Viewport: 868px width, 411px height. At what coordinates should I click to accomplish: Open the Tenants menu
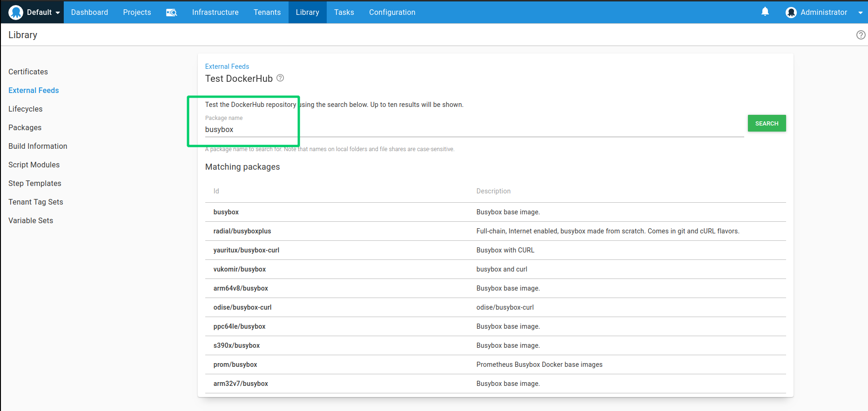tap(267, 13)
